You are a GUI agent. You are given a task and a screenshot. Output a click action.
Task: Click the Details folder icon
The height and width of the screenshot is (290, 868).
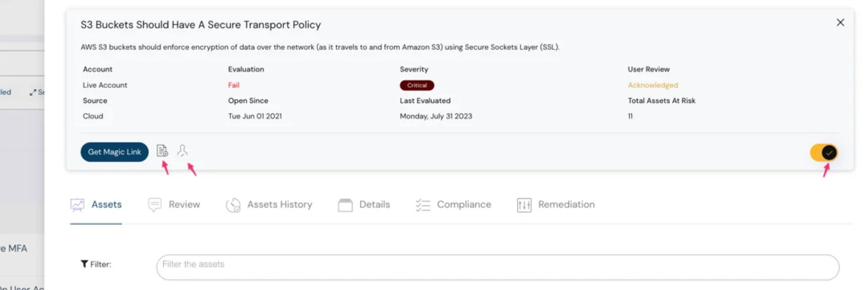coord(345,204)
